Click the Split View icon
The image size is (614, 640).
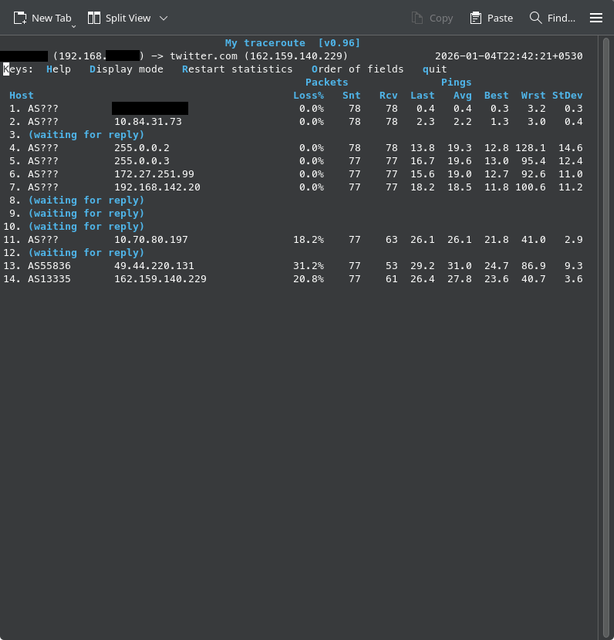[x=94, y=18]
